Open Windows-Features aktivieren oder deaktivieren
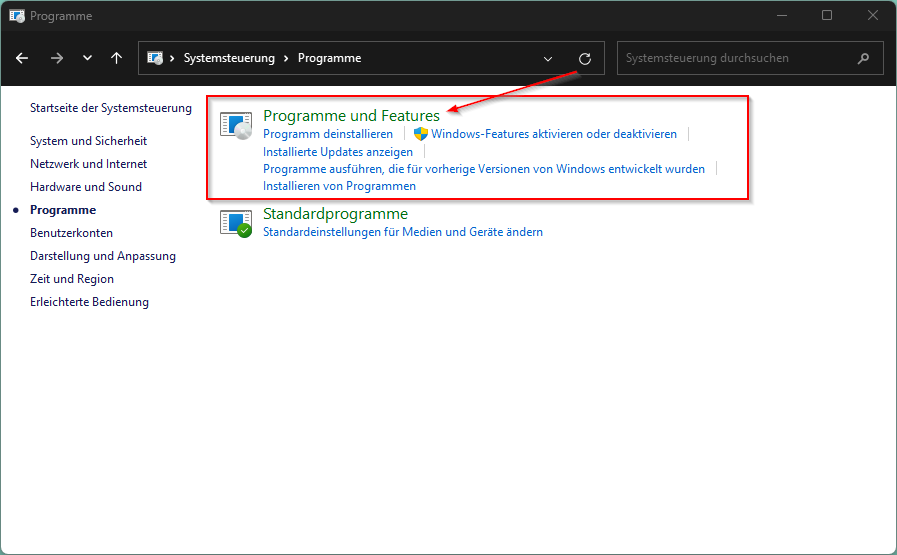Viewport: 897px width, 555px height. (554, 134)
